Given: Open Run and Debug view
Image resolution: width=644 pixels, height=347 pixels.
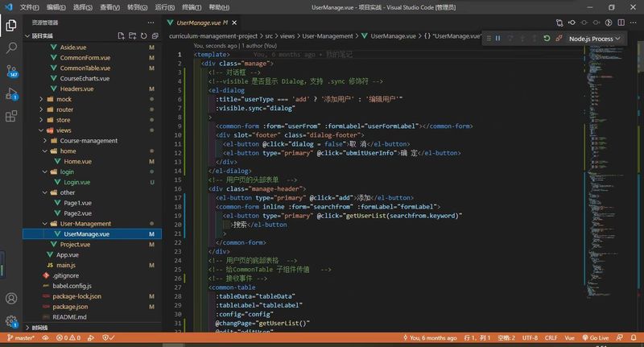Looking at the screenshot, I should (11, 94).
